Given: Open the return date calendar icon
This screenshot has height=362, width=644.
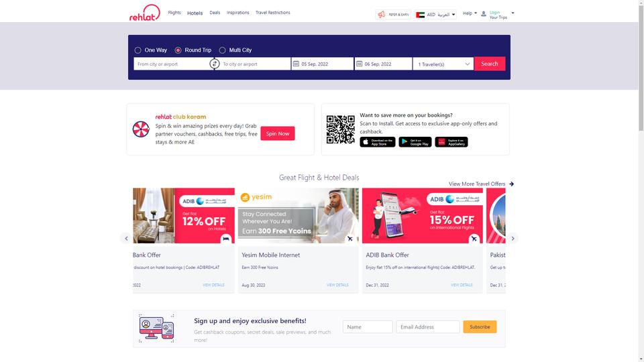Looking at the screenshot, I should coord(359,64).
